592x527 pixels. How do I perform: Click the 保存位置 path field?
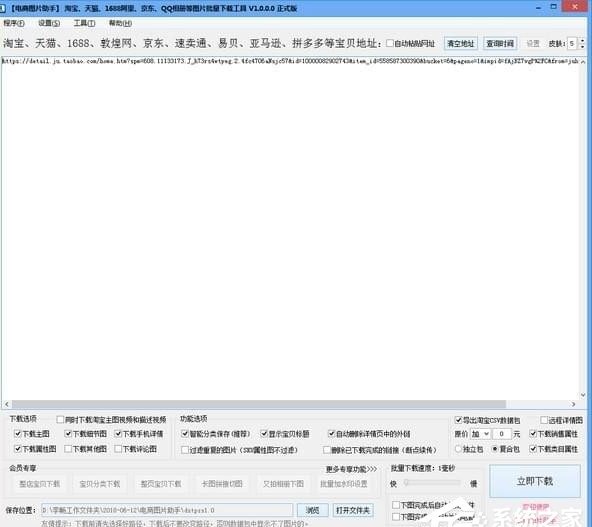click(x=167, y=510)
